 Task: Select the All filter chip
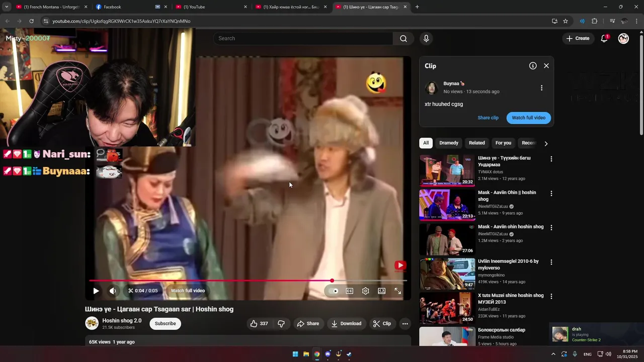click(426, 143)
